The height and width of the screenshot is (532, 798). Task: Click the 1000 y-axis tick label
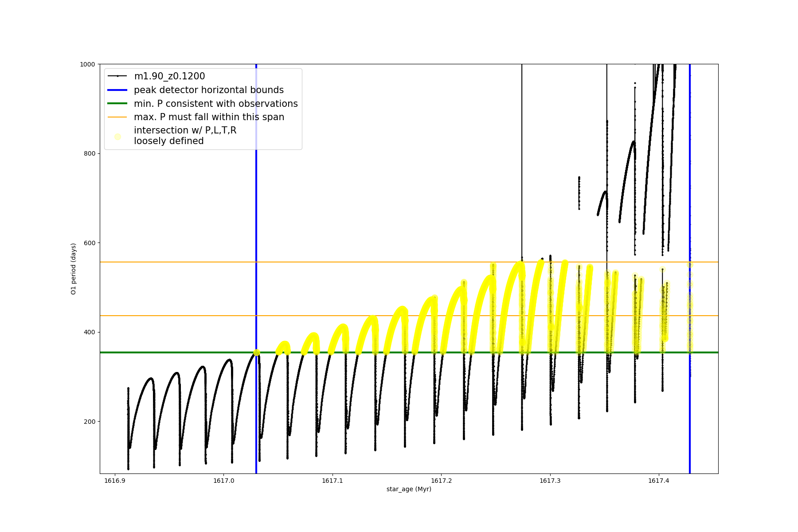[x=87, y=64]
